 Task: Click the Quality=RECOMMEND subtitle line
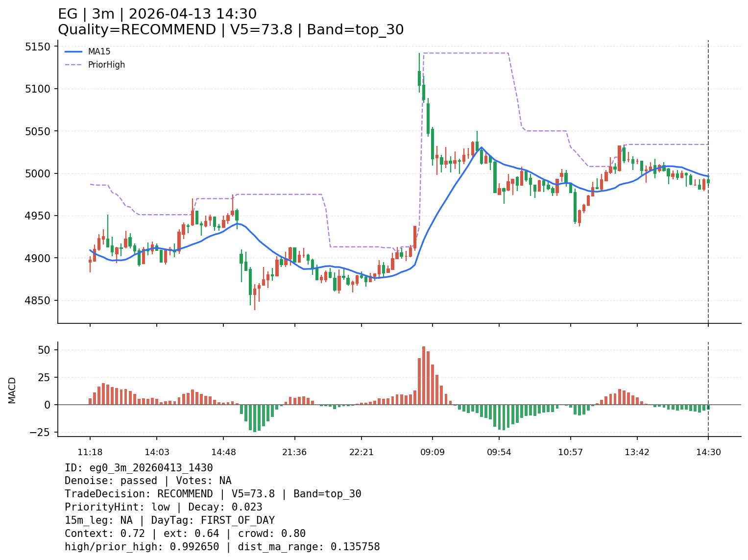231,30
